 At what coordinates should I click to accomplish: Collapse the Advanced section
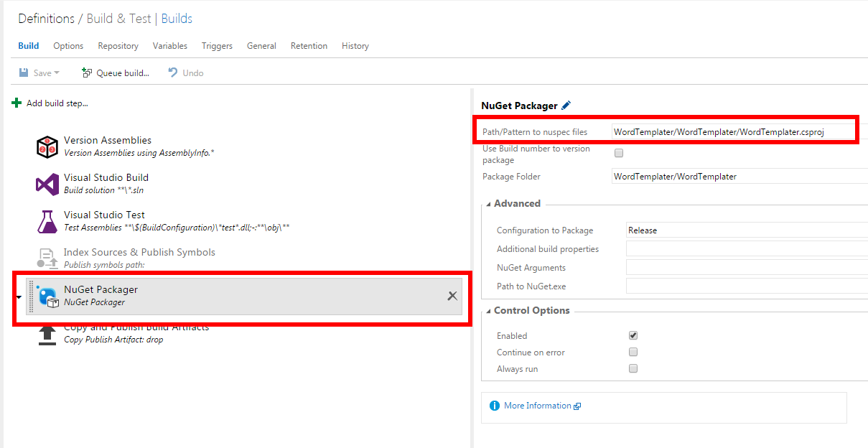coord(488,204)
